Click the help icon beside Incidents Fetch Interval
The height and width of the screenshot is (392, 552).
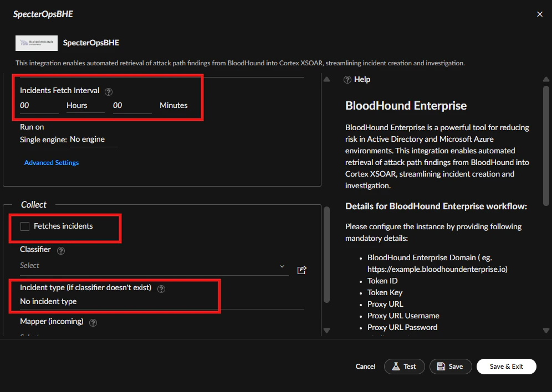tap(108, 91)
